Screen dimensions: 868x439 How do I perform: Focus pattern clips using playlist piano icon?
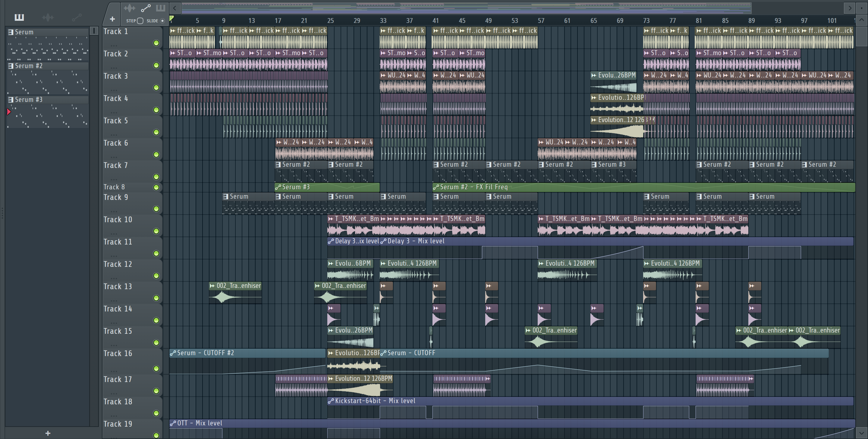click(x=160, y=8)
